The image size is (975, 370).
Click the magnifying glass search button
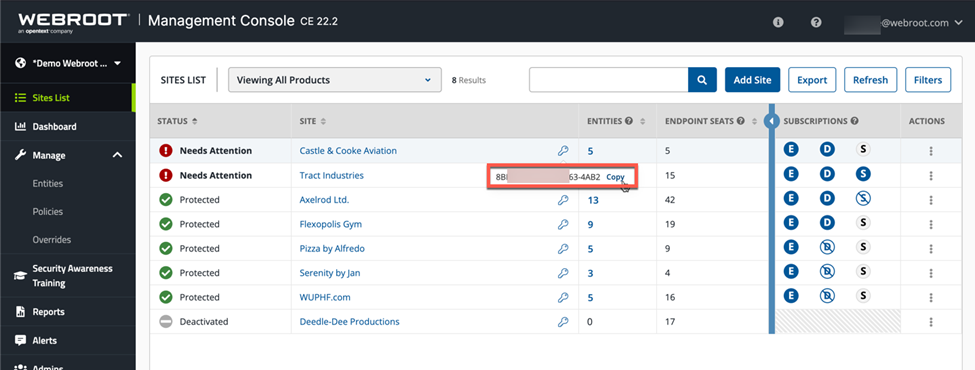point(703,80)
